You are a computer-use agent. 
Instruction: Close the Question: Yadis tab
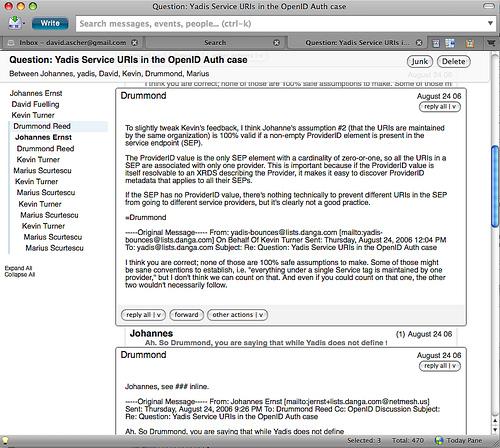point(419,43)
